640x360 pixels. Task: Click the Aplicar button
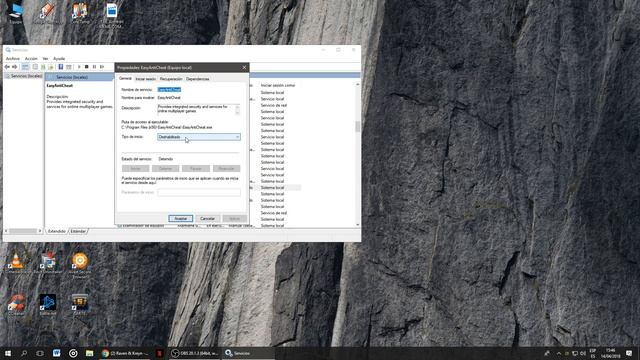[x=234, y=218]
